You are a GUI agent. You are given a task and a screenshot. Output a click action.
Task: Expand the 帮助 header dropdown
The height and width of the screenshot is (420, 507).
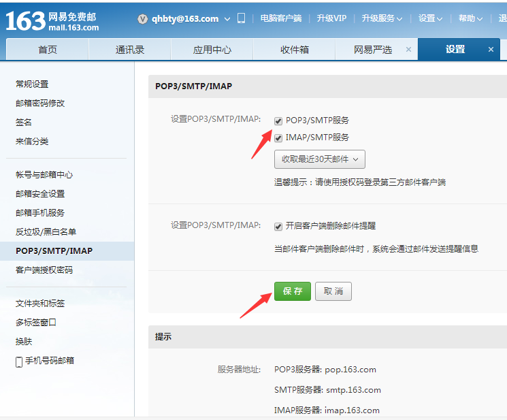point(470,18)
